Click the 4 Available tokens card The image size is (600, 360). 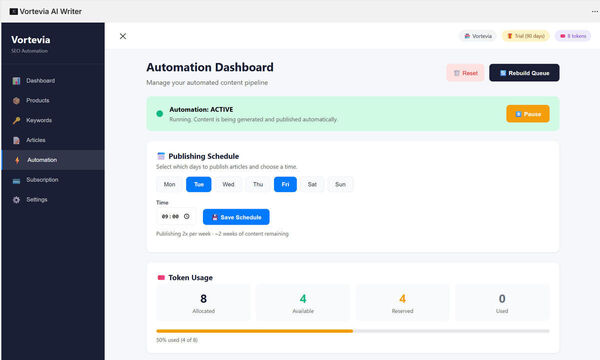pyautogui.click(x=303, y=303)
